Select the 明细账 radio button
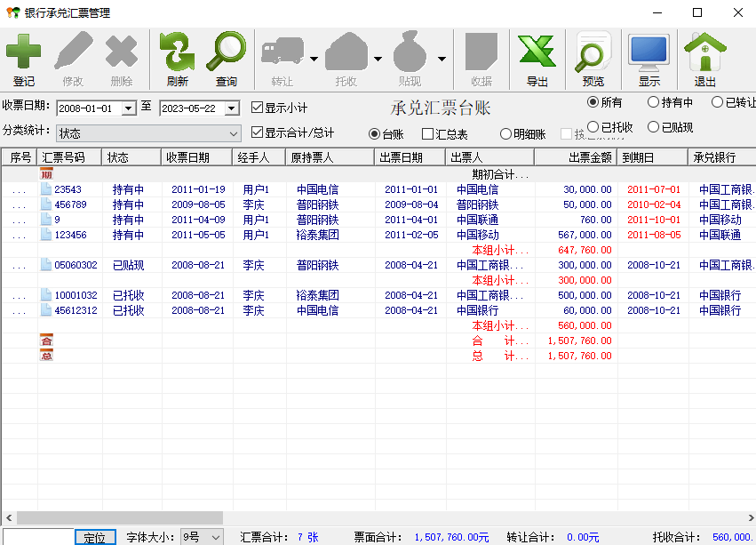Viewport: 756px width, 545px height. tap(505, 133)
